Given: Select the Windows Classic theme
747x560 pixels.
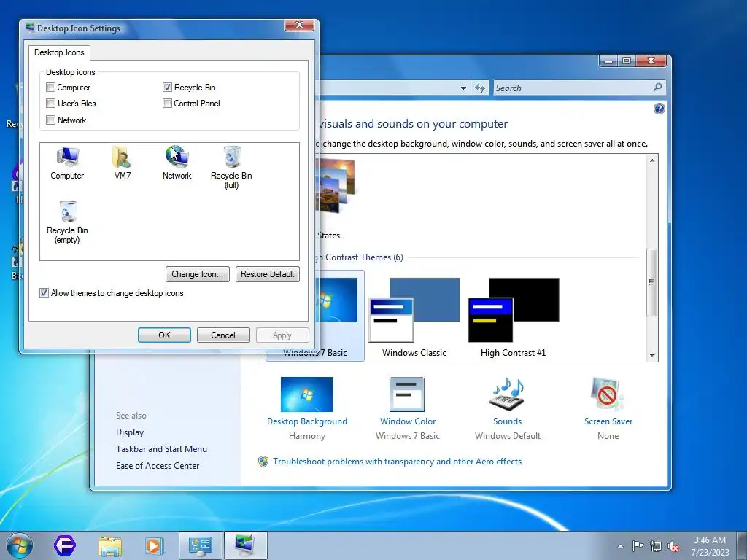Looking at the screenshot, I should click(414, 318).
